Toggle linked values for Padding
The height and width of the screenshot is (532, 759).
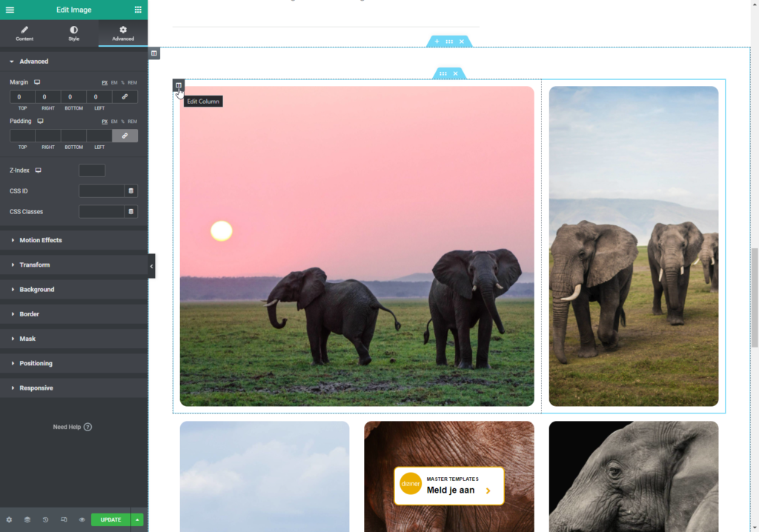coord(125,136)
